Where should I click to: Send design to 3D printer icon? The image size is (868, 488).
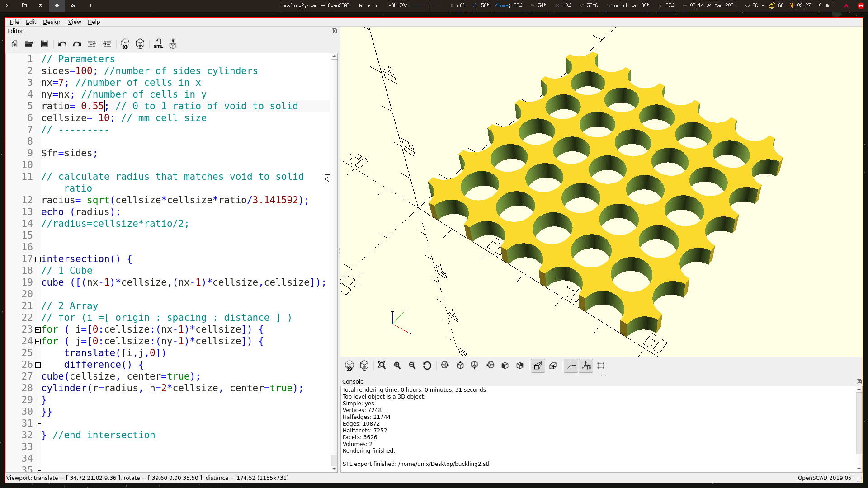pos(173,44)
